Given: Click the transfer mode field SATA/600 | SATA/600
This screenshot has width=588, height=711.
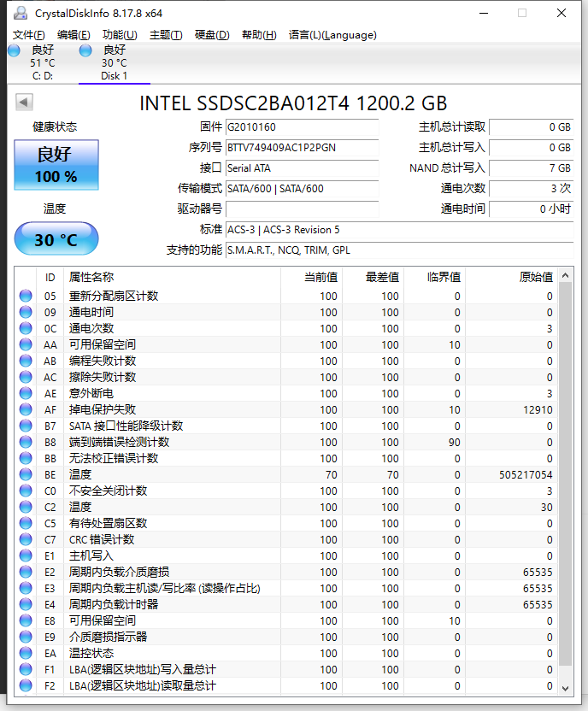Looking at the screenshot, I should coord(302,189).
